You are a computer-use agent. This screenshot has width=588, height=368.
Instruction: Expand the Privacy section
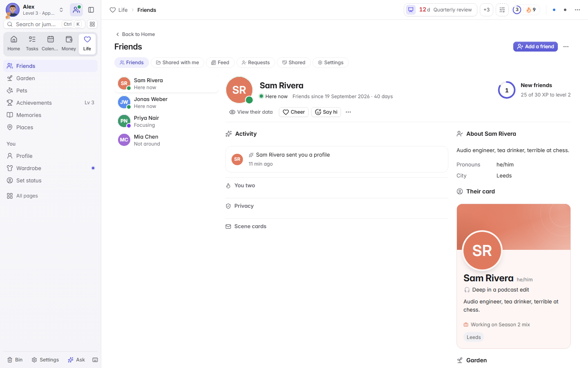336,206
